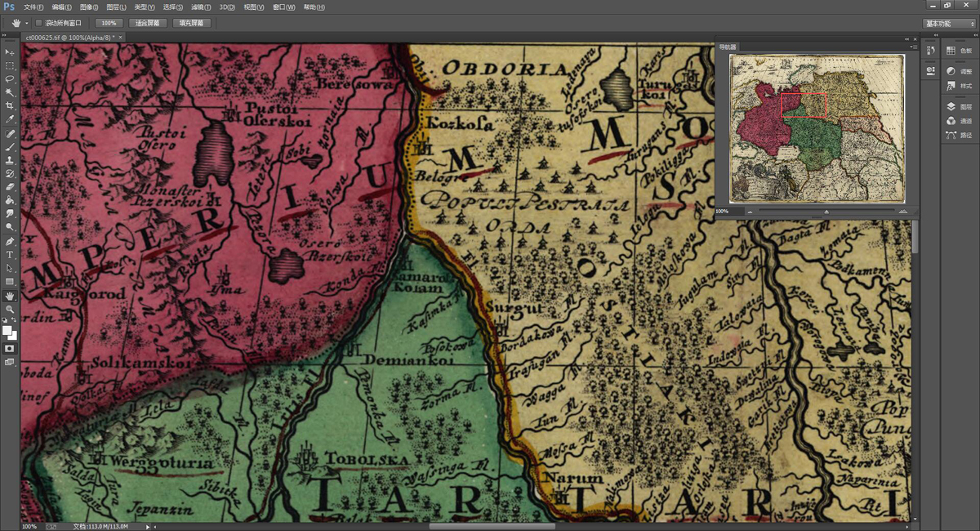Open the Properties panel icon
Image resolution: width=980 pixels, height=531 pixels.
930,71
